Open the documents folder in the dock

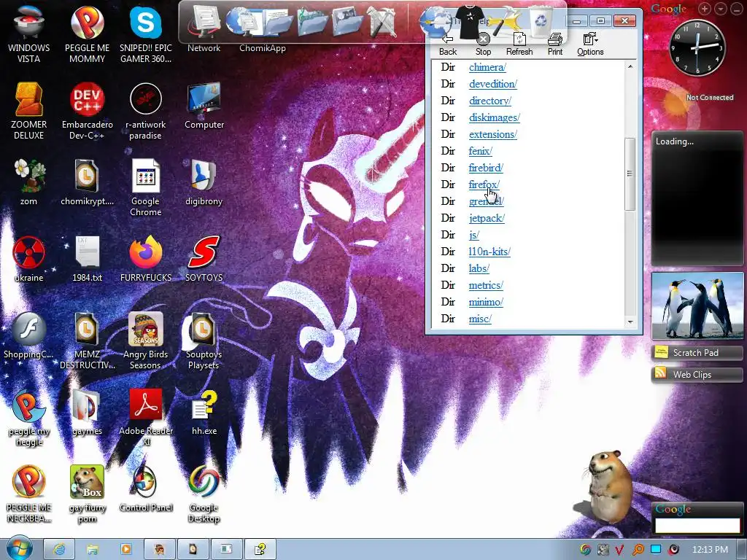coord(278,21)
